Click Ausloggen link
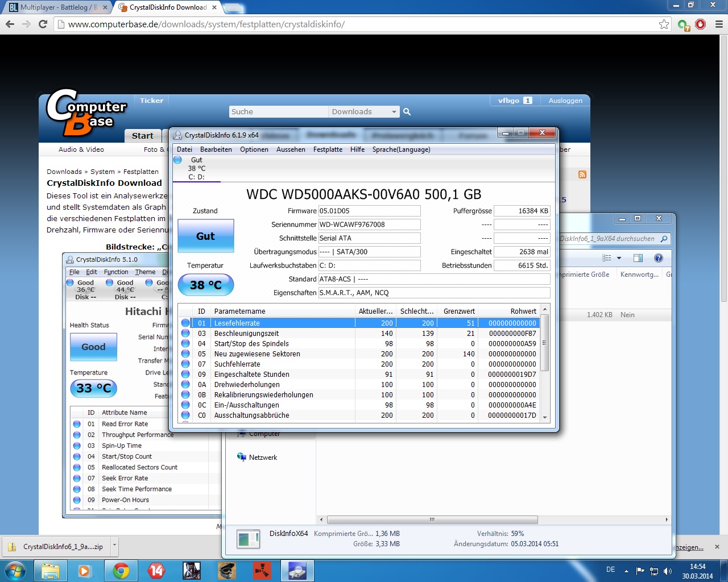728x582 pixels. [565, 101]
